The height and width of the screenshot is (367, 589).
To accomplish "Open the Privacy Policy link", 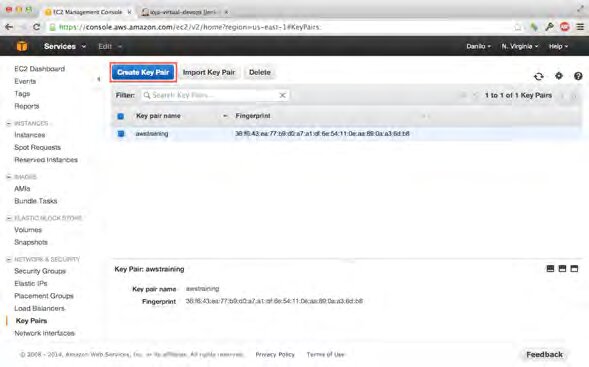I will tap(275, 354).
